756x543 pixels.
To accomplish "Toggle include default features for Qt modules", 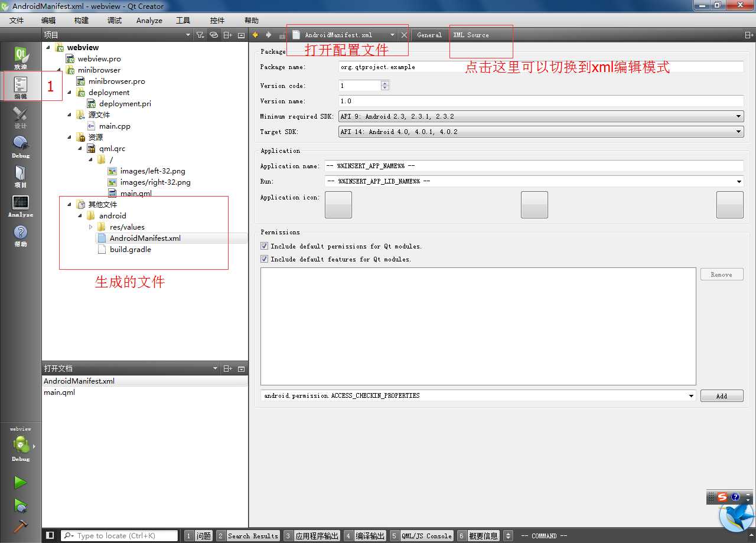I will [264, 259].
